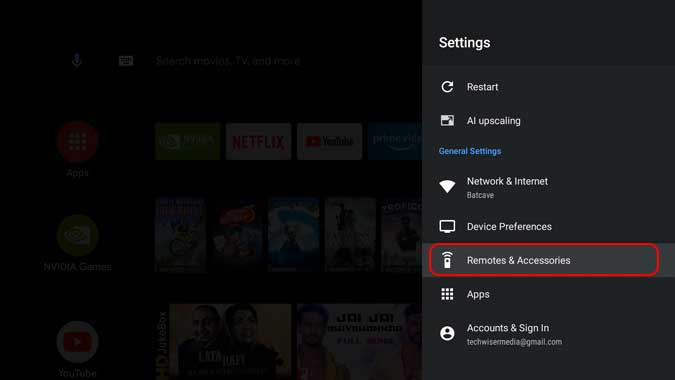Select the Restart circular arrow icon

pos(447,87)
